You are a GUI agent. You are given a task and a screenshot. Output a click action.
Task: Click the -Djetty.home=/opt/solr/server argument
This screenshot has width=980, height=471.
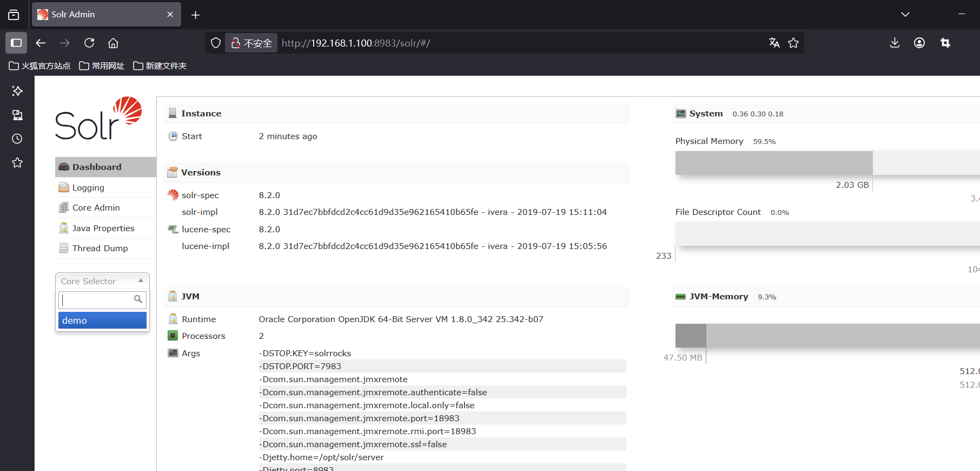pyautogui.click(x=321, y=457)
